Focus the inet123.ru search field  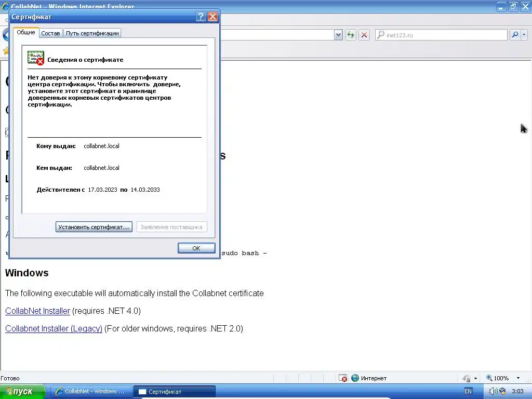[x=441, y=35]
